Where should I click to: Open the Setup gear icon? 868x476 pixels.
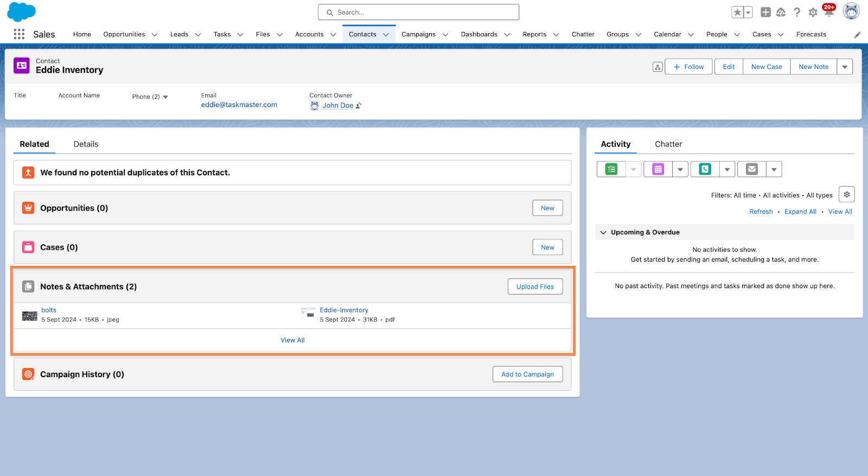tap(813, 12)
